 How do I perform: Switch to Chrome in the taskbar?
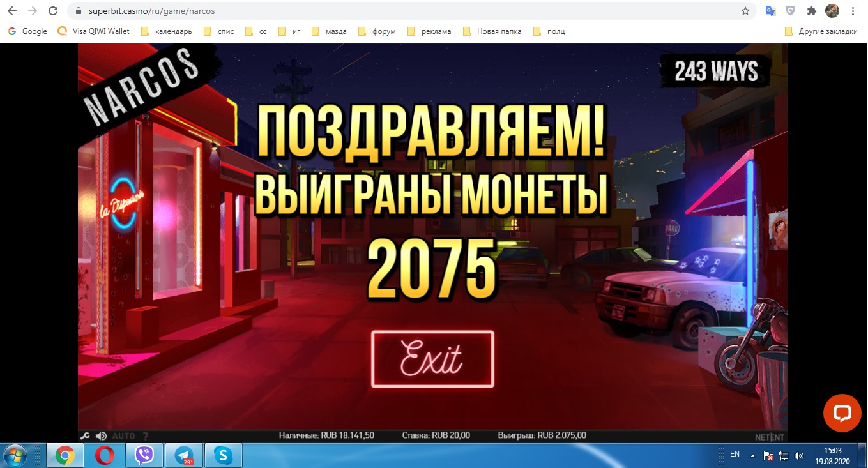(65, 456)
